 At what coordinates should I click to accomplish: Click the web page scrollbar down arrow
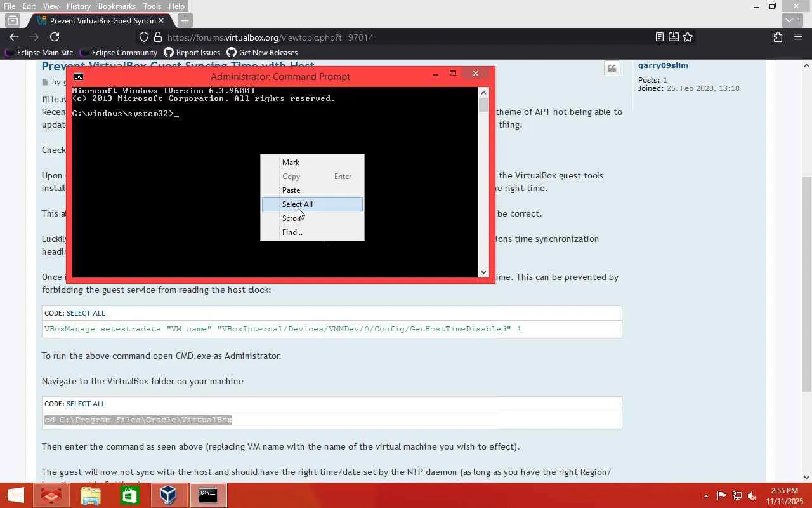[807, 478]
